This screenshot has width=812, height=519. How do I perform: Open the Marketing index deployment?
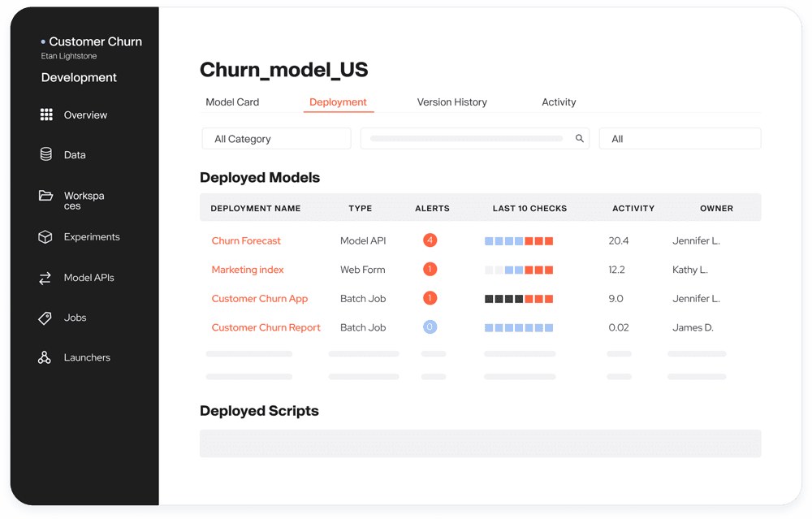[x=248, y=270]
